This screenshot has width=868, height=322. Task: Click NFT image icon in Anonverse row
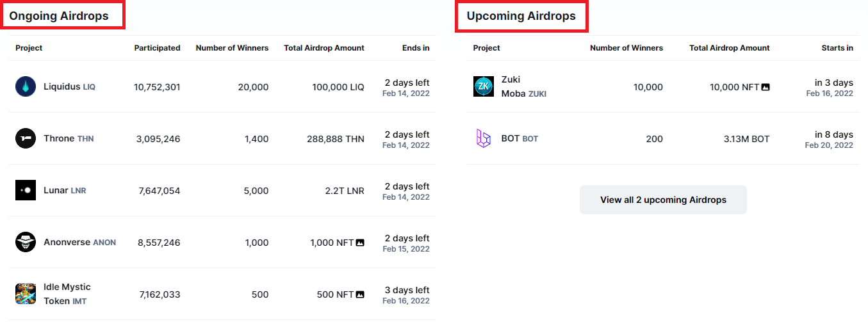360,243
